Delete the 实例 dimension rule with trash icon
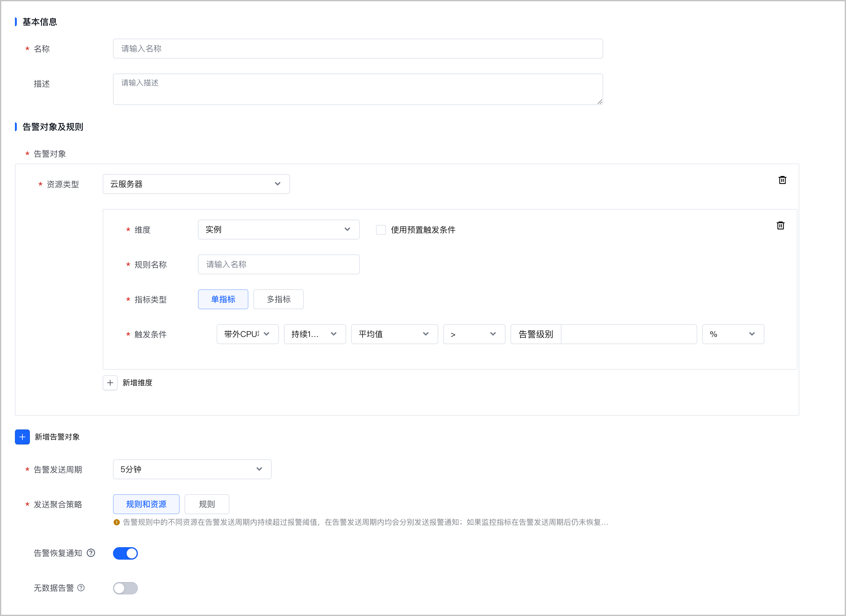This screenshot has width=846, height=616. coord(780,226)
